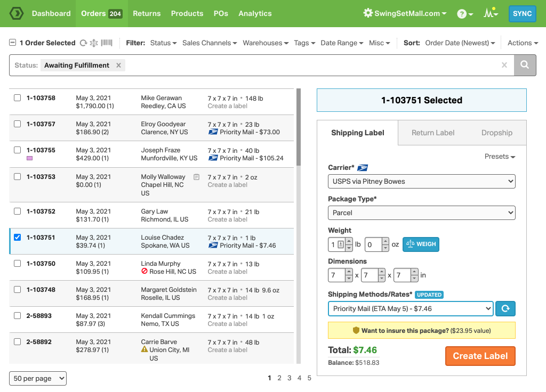This screenshot has height=392, width=546.
Task: Open the Sales Channels filter dropdown
Action: coord(210,43)
